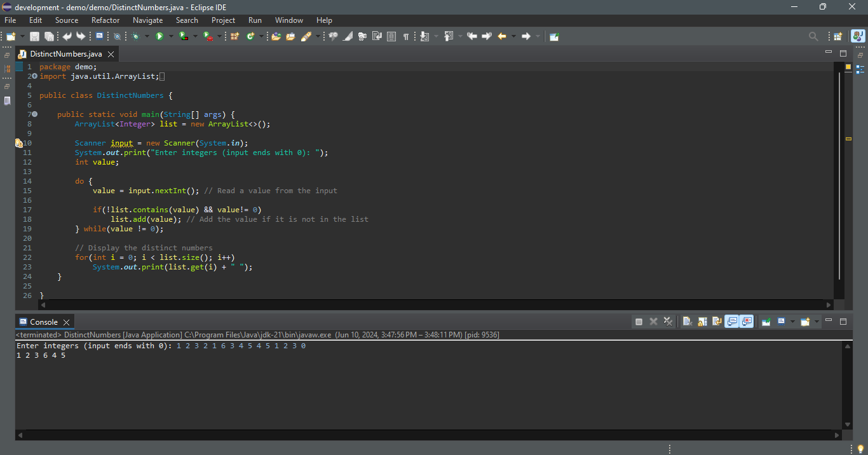
Task: Click the Save All toolbar icon
Action: coord(48,37)
